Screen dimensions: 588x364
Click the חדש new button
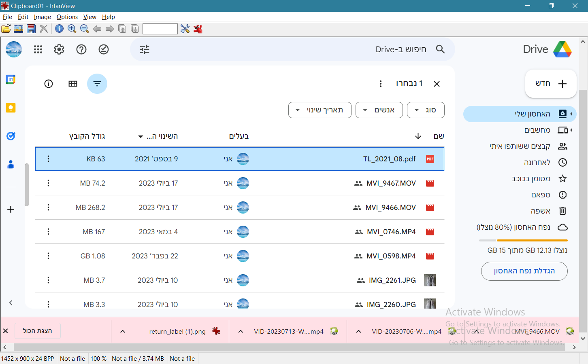tap(551, 84)
